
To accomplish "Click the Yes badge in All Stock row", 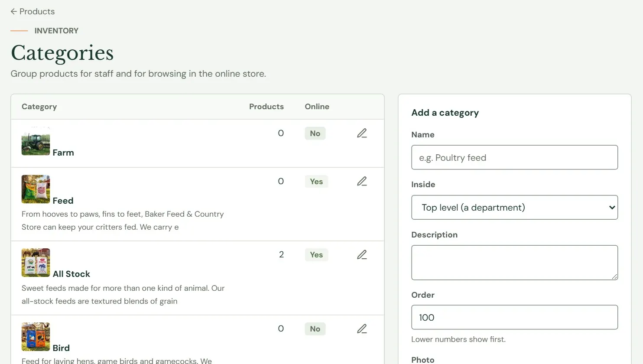I will tap(316, 255).
